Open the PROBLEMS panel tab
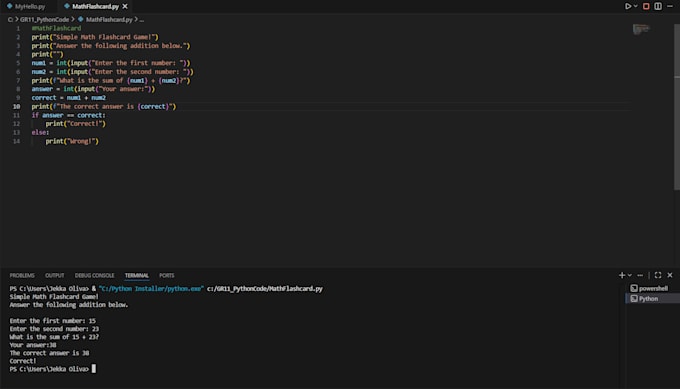Image resolution: width=680 pixels, height=389 pixels. 22,275
